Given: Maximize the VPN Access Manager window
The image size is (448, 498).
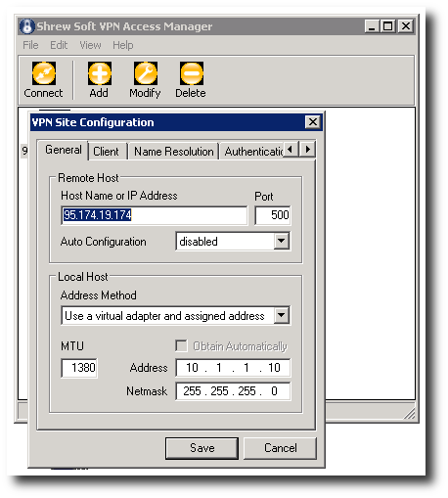Looking at the screenshot, I should [388, 26].
